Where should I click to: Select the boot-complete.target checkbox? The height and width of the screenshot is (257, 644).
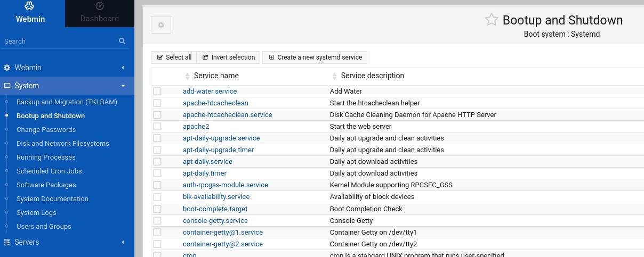(157, 209)
